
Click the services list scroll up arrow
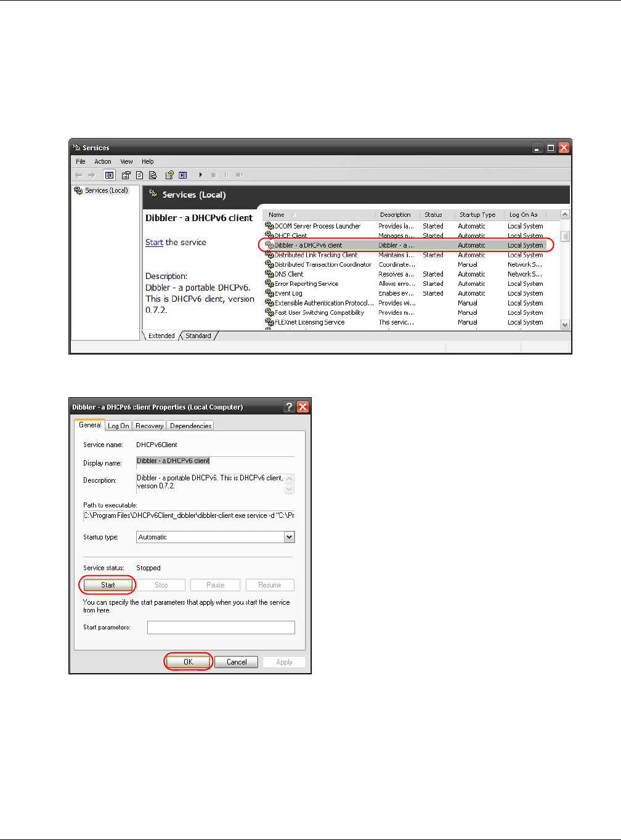[x=565, y=215]
